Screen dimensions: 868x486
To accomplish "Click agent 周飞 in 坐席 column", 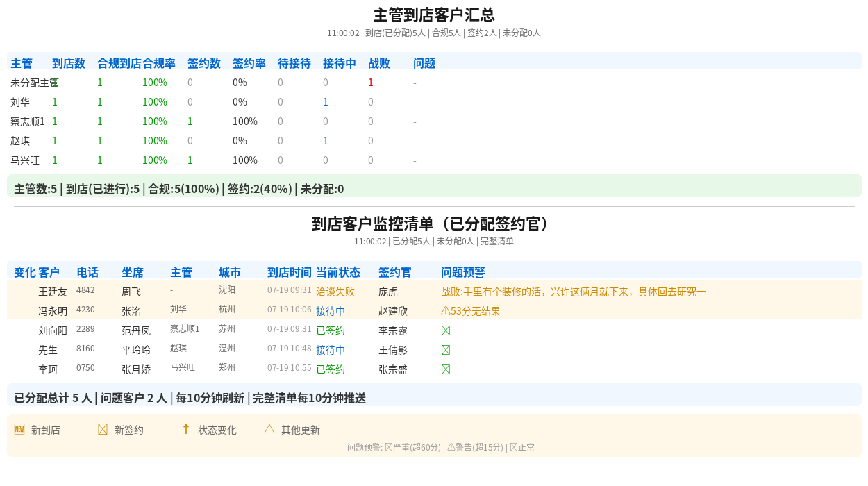I will click(131, 292).
